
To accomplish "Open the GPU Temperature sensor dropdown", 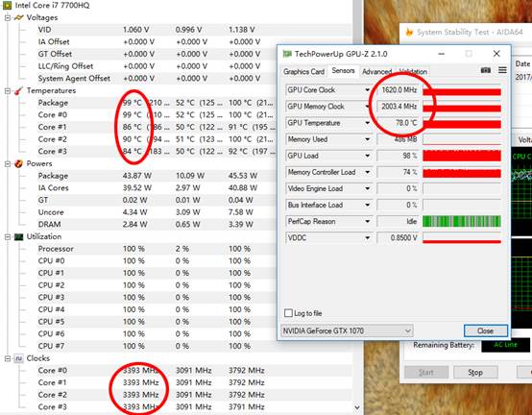I will [x=367, y=123].
